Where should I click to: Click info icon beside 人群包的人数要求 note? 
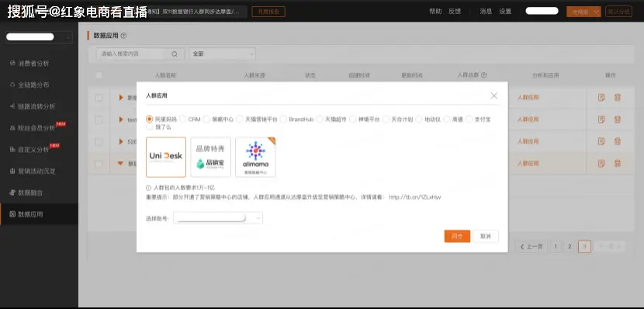(149, 188)
